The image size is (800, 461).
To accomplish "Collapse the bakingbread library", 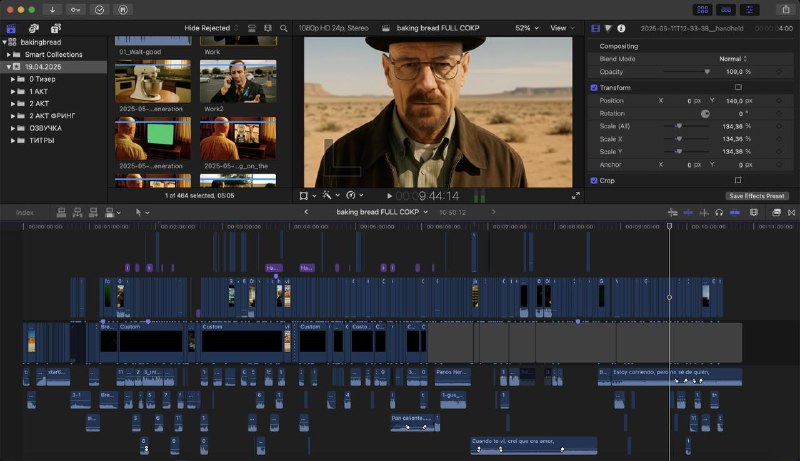I will point(5,42).
